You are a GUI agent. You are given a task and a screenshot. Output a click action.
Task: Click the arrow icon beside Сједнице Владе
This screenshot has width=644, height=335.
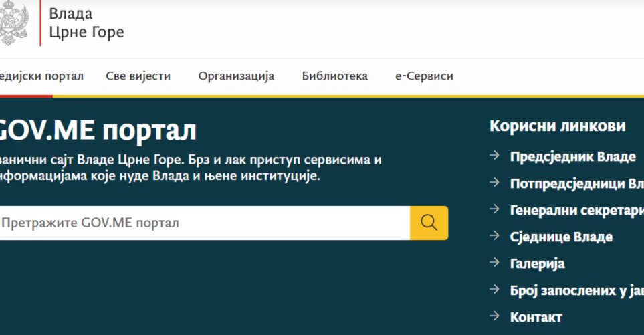tap(495, 236)
